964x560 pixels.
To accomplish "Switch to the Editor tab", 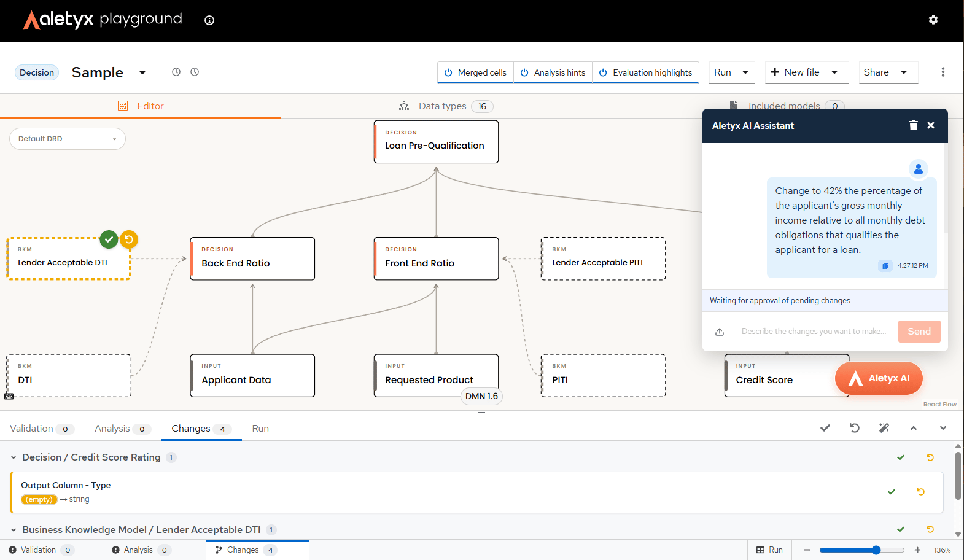I will (141, 106).
